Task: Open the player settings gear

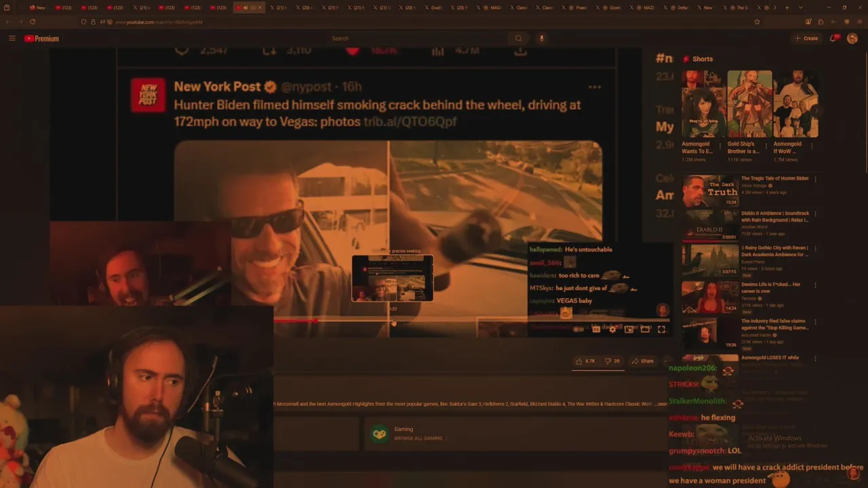Action: pos(612,329)
